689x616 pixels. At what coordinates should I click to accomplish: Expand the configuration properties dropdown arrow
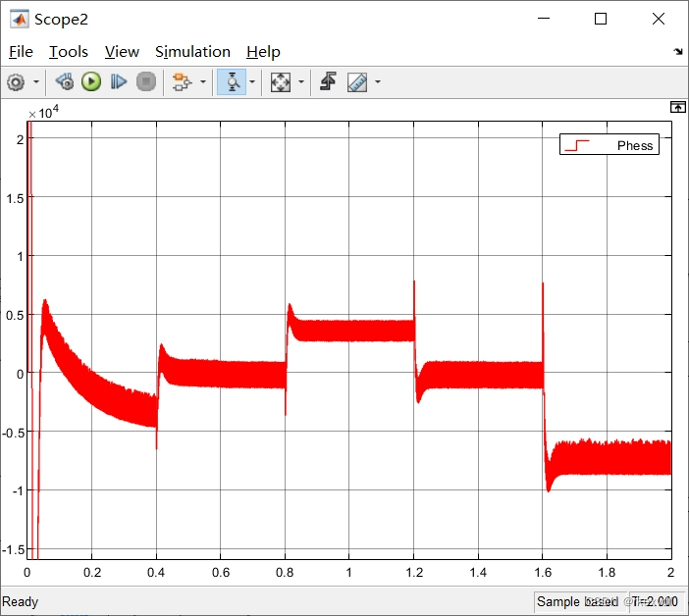point(36,82)
